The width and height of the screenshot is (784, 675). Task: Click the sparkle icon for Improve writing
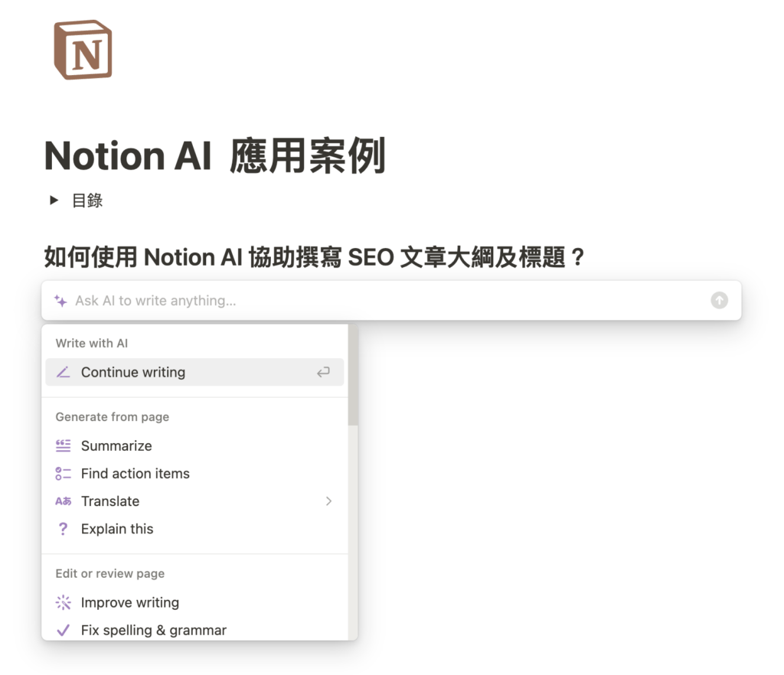63,602
